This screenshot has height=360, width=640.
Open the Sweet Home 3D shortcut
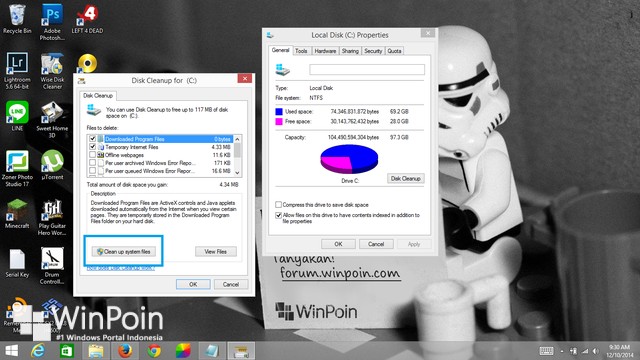pos(52,119)
